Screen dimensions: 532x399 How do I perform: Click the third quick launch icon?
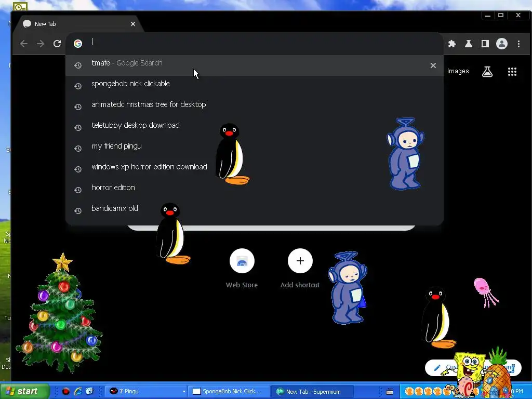click(89, 392)
